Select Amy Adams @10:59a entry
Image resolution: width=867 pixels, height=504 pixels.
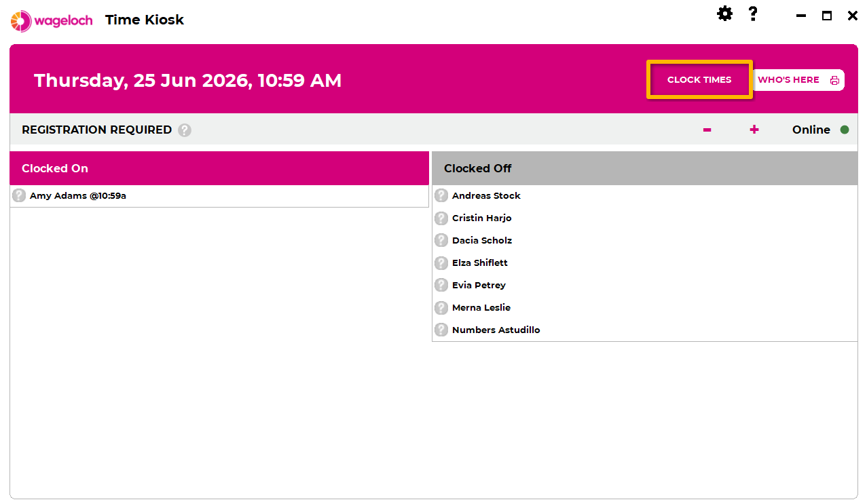219,196
